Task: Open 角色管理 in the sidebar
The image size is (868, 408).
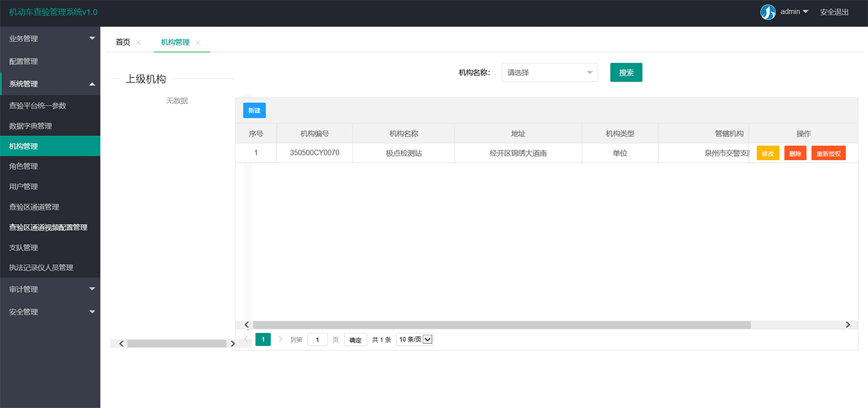Action: coord(23,166)
